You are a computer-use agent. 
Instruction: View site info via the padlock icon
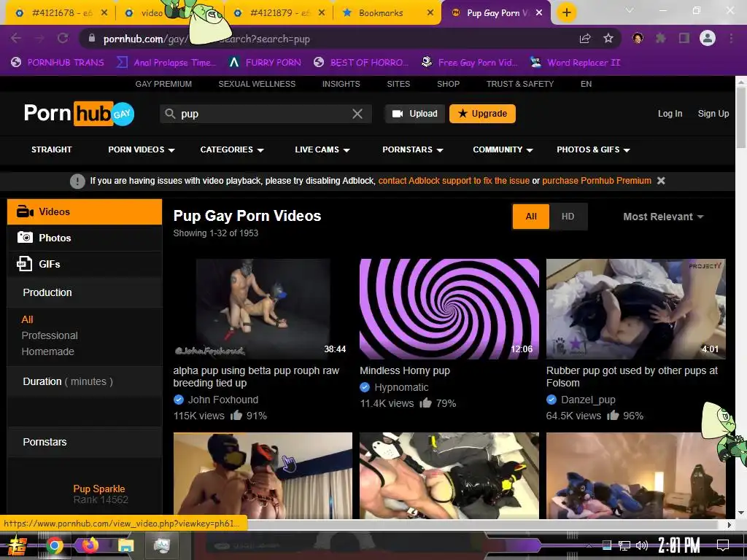92,39
